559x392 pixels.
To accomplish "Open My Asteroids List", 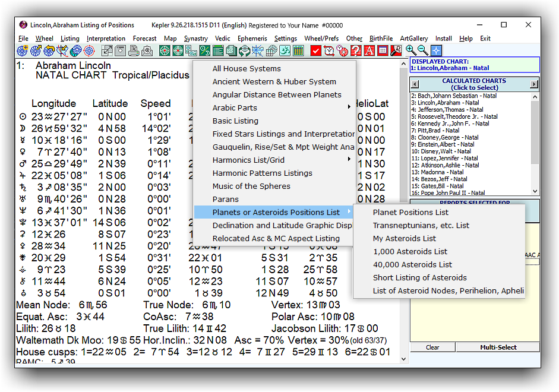I will pyautogui.click(x=439, y=238).
